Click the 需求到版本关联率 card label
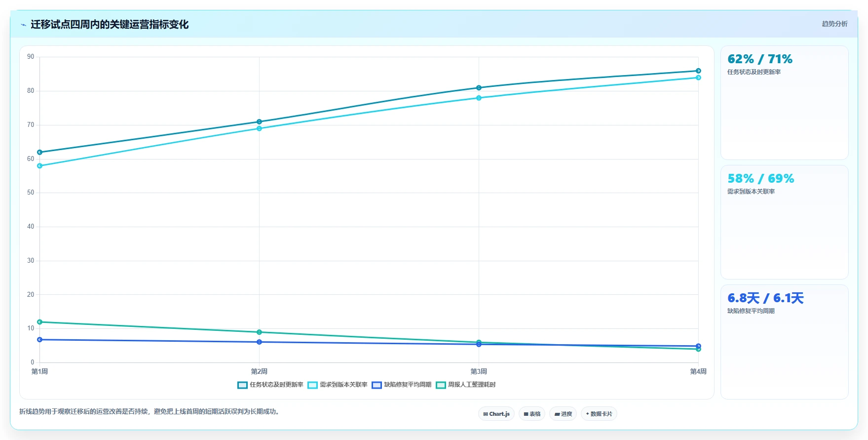Image resolution: width=868 pixels, height=440 pixels. click(x=751, y=192)
